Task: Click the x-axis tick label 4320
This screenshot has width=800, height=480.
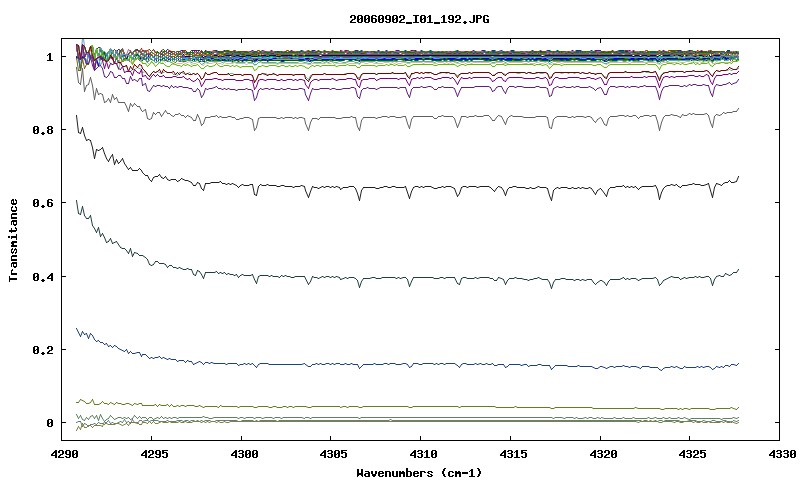Action: (603, 454)
